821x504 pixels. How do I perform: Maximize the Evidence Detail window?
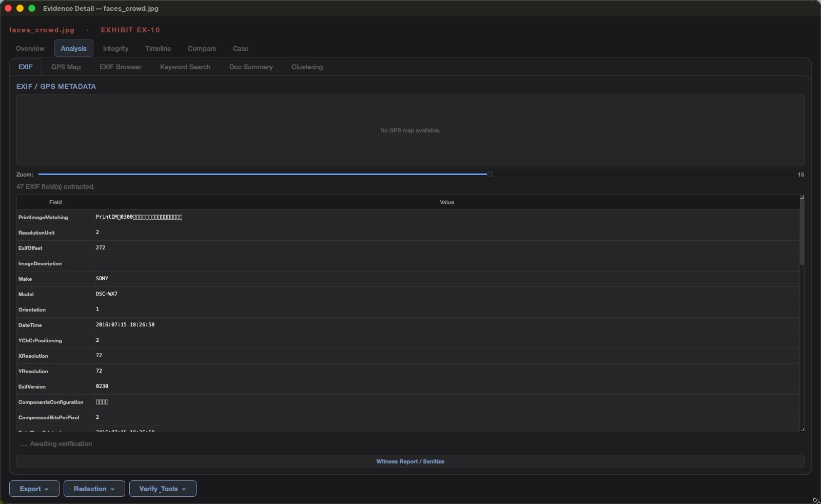click(32, 8)
